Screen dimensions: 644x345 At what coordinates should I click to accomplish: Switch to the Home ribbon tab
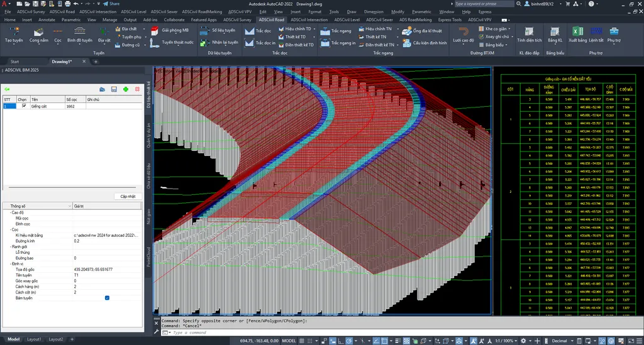(10, 19)
